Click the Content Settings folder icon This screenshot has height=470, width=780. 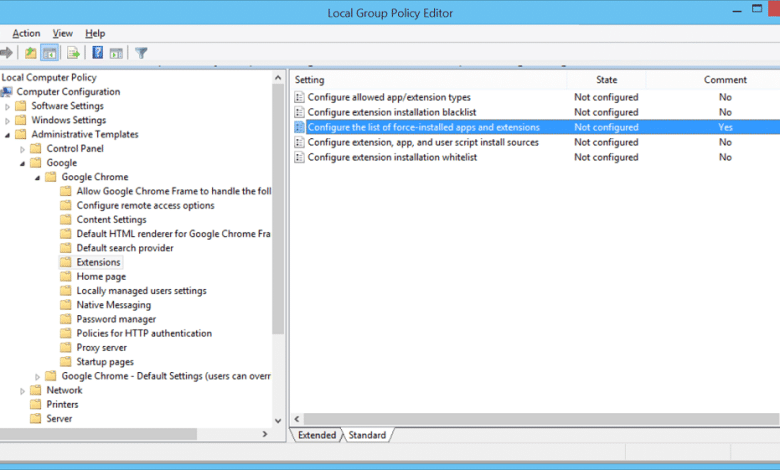(x=66, y=219)
